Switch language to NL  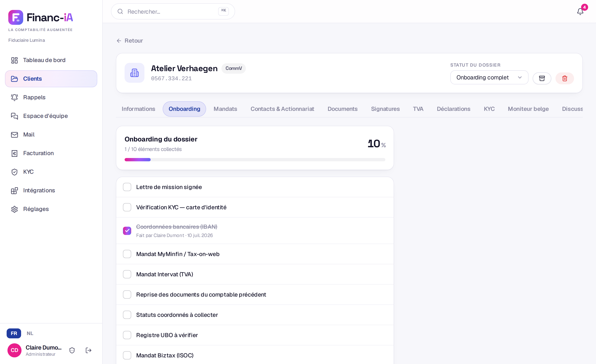coord(30,333)
